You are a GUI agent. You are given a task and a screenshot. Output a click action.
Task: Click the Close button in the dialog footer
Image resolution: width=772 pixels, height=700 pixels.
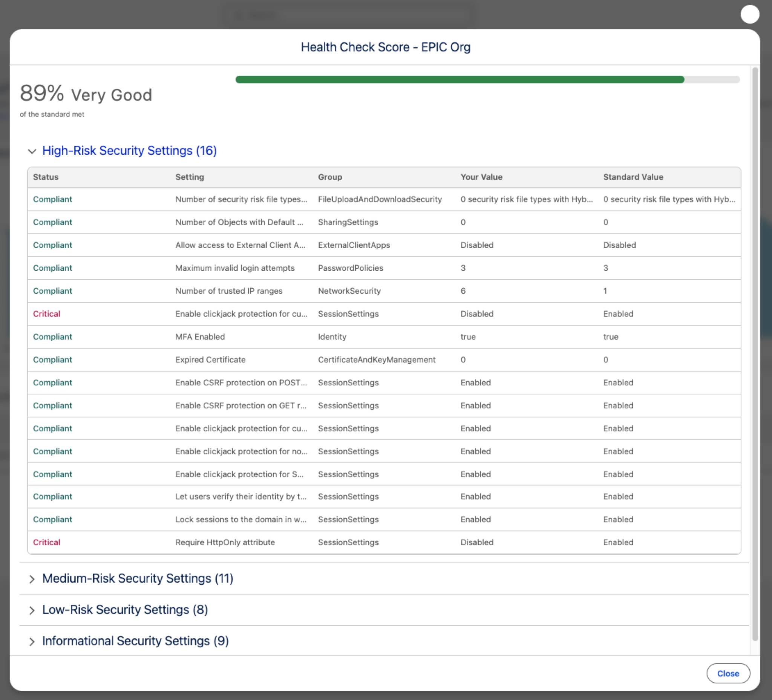[728, 674]
